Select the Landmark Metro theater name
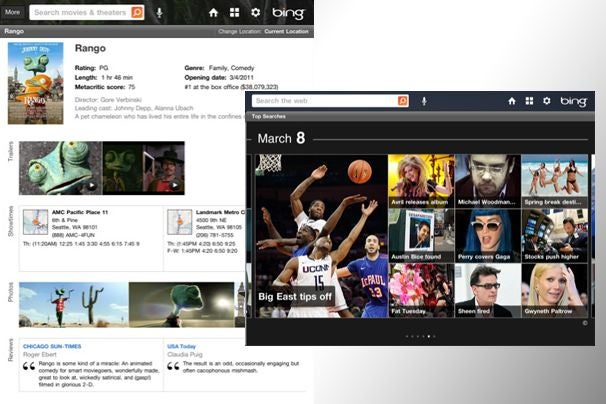The width and height of the screenshot is (606, 404). click(x=220, y=212)
